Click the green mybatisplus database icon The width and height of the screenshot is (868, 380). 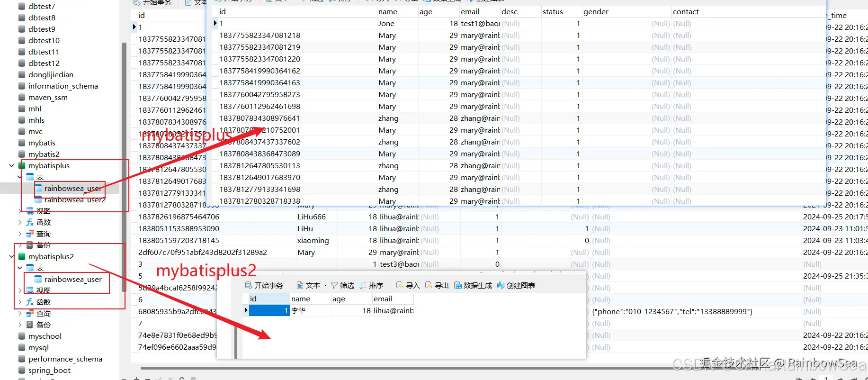click(x=22, y=165)
